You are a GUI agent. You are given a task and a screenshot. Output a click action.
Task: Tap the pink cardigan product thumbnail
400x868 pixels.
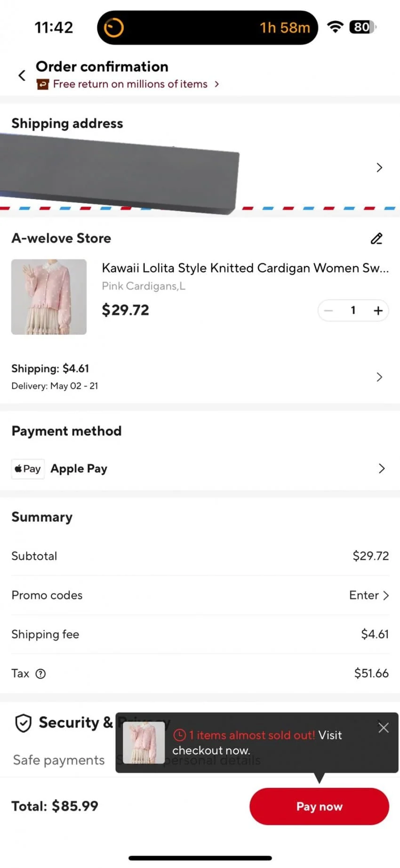coord(49,297)
